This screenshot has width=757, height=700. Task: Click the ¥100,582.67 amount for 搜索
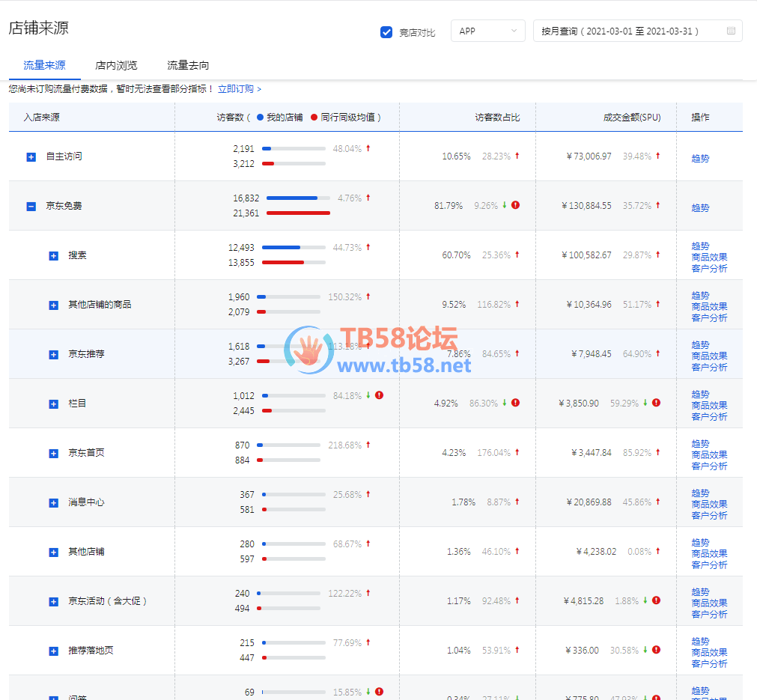point(586,255)
